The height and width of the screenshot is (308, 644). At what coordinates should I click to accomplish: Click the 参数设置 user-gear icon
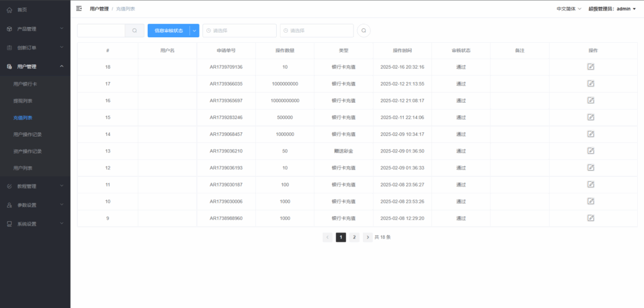9,205
